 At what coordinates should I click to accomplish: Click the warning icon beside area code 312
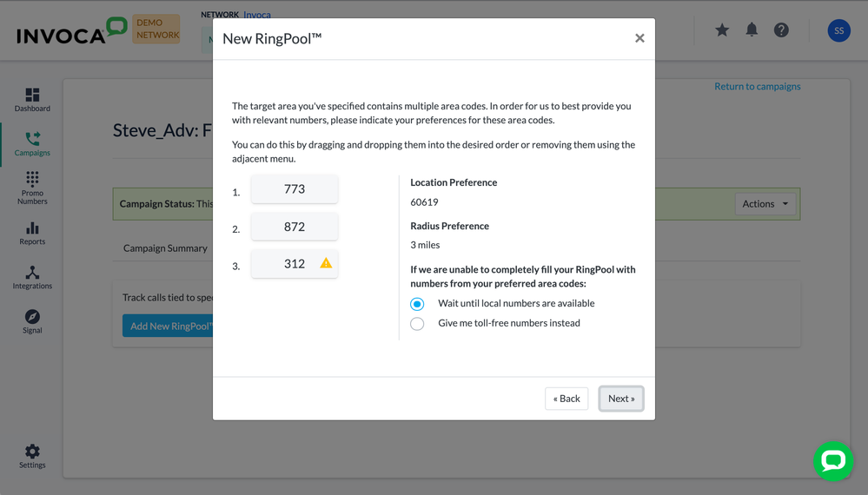326,263
